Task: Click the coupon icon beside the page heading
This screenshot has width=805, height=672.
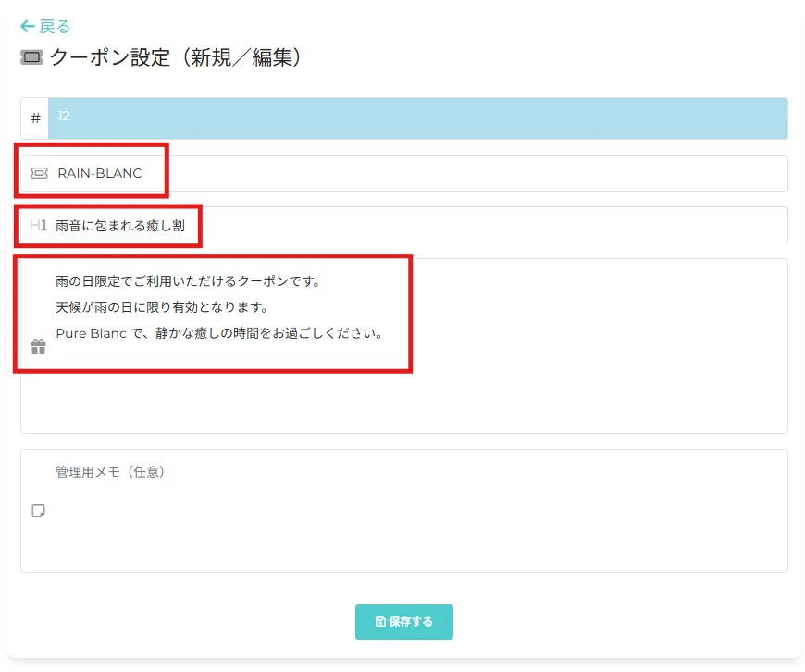Action: pyautogui.click(x=31, y=57)
